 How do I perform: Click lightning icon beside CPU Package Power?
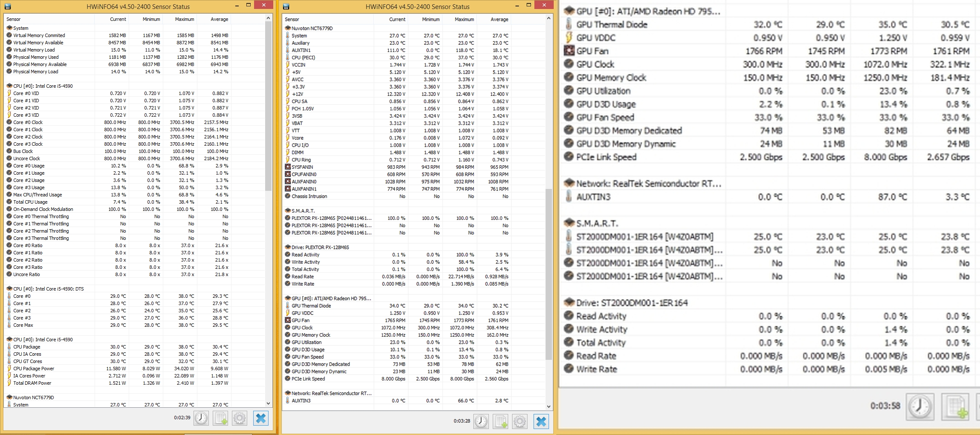[9, 369]
